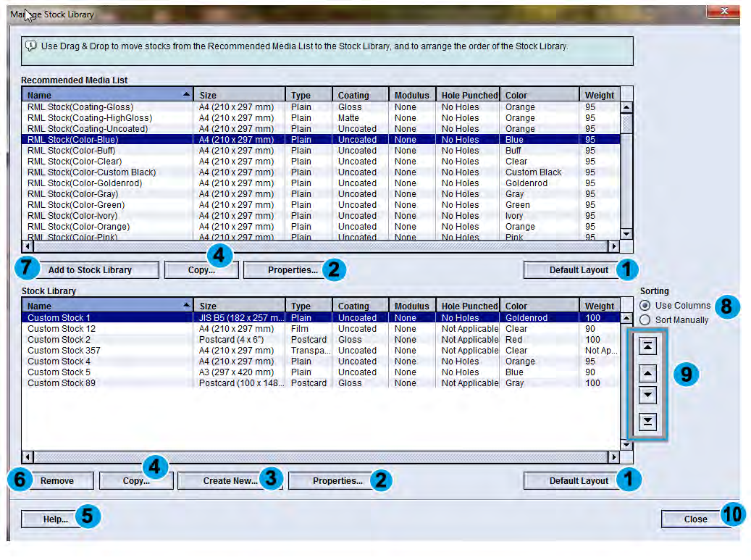Click left arrow of Recommended Media List horizontal scrollbar
This screenshot has height=560, width=751.
[x=28, y=246]
